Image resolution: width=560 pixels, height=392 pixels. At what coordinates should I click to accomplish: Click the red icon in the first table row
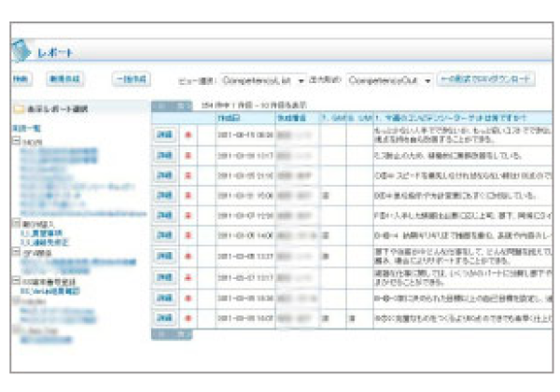(x=189, y=134)
